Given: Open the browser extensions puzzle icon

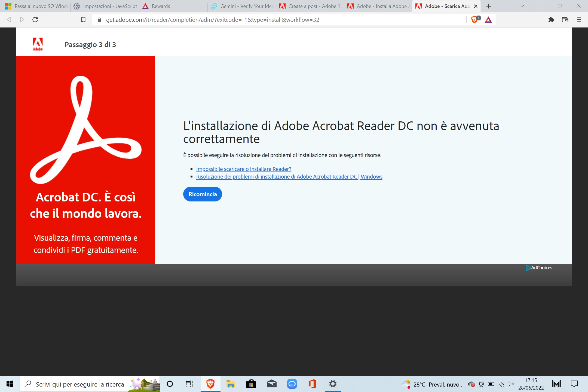Looking at the screenshot, I should [x=551, y=20].
